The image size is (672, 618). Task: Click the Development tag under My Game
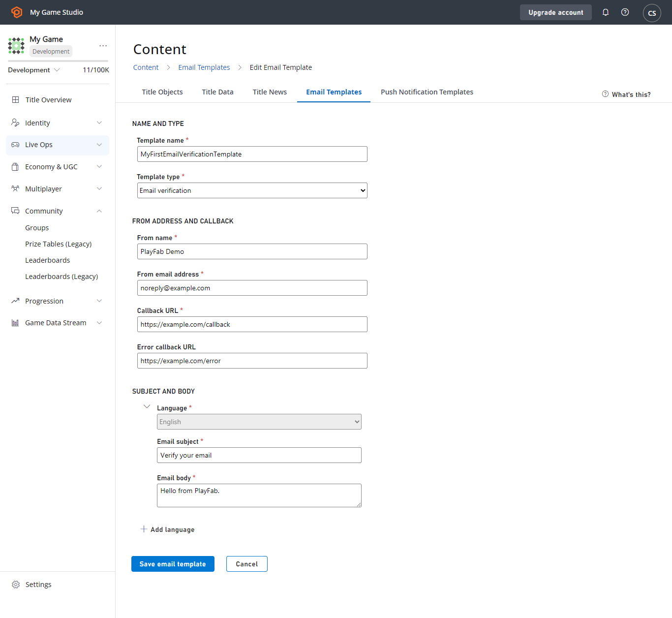point(51,51)
